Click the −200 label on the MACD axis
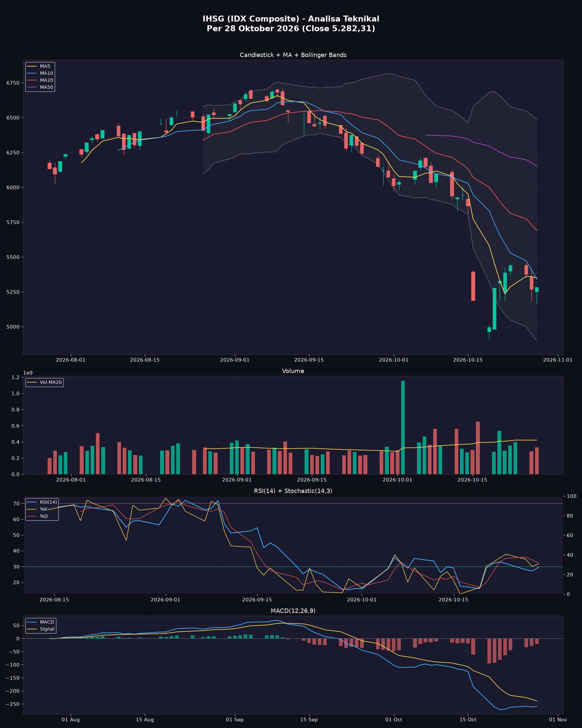The image size is (582, 728). tap(12, 691)
